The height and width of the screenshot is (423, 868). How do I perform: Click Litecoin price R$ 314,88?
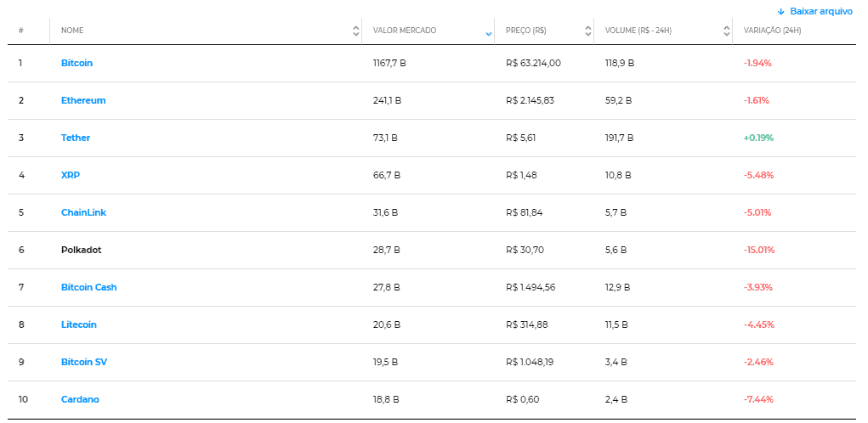(527, 324)
